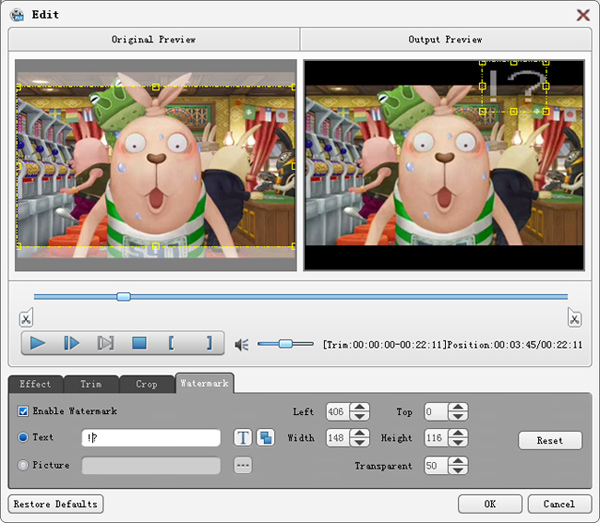Click the Top value field showing 0
Screen dimensions: 600x523
[436, 412]
